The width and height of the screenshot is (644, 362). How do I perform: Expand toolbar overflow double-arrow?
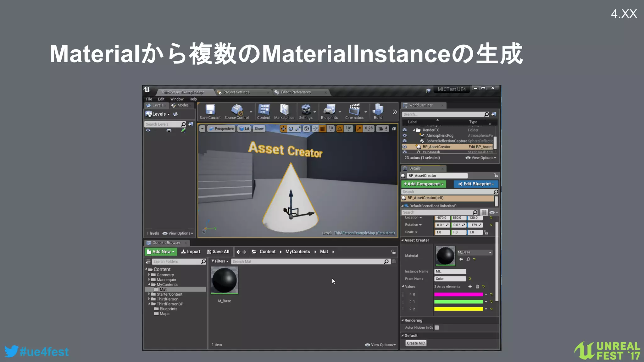tap(395, 112)
